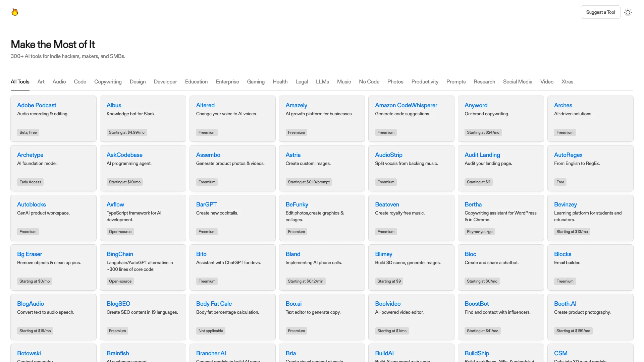Select the Legal tab
644x362 pixels.
pos(302,81)
